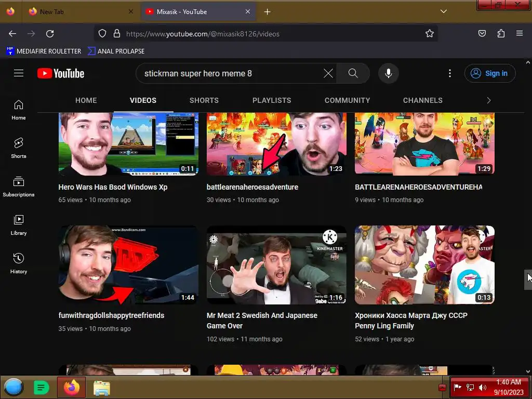Open the MEDIAFIRE ROULETTER bookmark

(44, 51)
